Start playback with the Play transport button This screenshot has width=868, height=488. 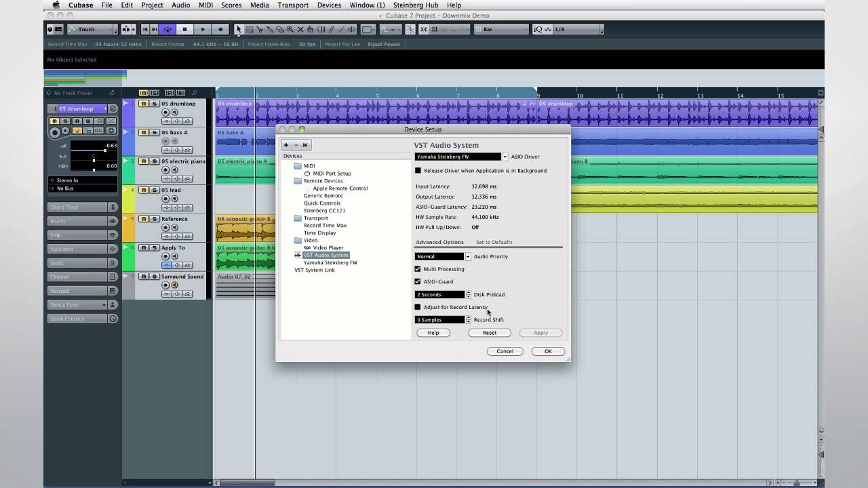click(x=202, y=29)
